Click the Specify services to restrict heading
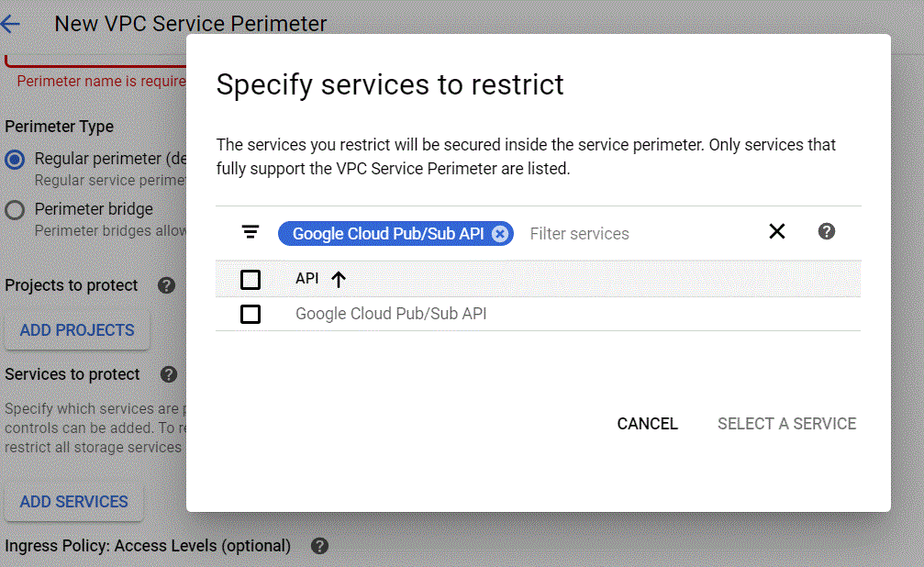 (x=390, y=84)
